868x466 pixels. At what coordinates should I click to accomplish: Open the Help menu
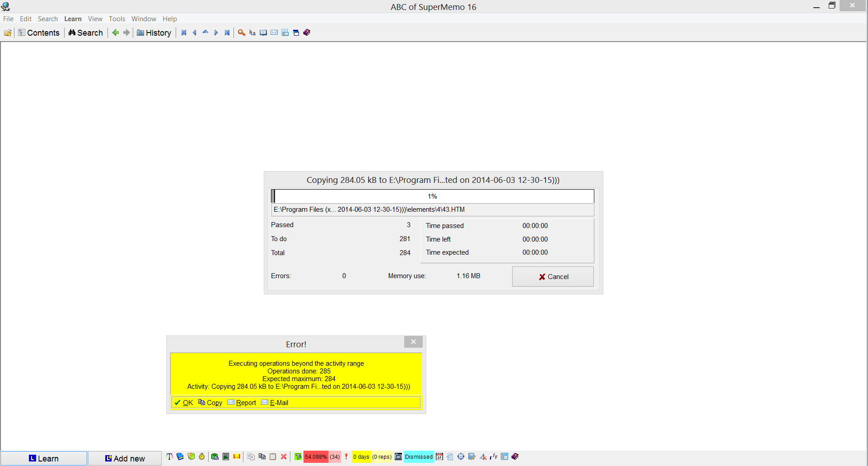[x=170, y=19]
